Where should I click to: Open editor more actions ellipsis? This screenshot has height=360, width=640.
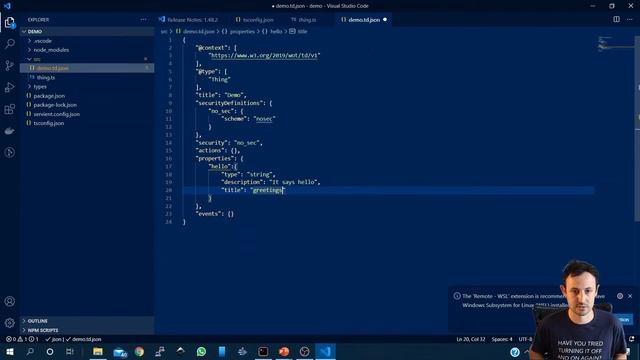[629, 19]
